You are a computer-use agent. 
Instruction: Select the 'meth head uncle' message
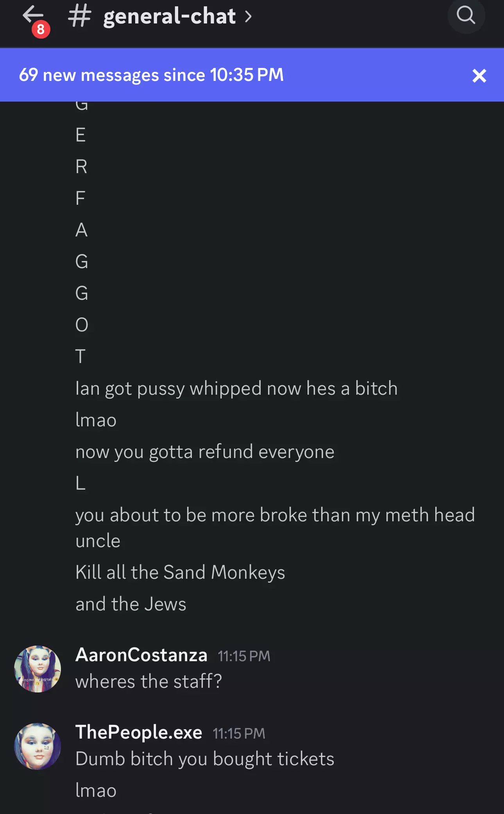pyautogui.click(x=275, y=528)
